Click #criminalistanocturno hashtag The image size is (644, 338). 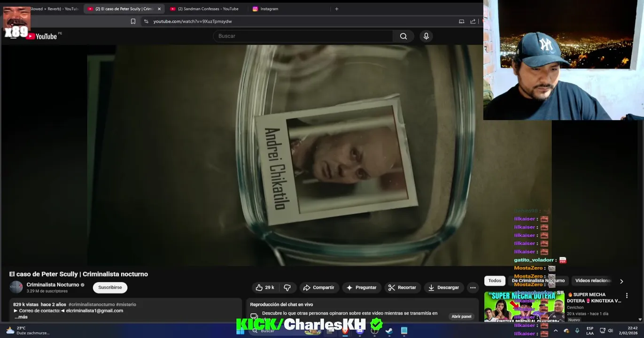(x=92, y=304)
